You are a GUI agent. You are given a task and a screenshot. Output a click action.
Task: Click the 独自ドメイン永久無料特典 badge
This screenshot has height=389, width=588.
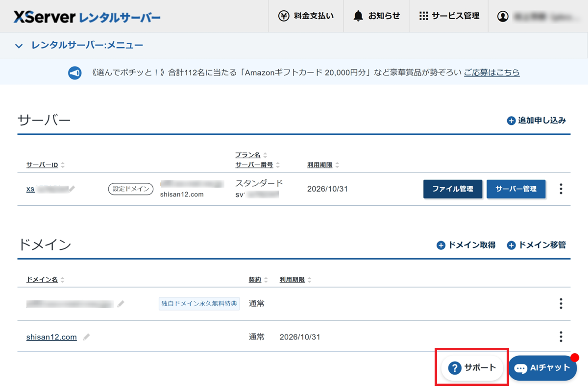click(199, 303)
